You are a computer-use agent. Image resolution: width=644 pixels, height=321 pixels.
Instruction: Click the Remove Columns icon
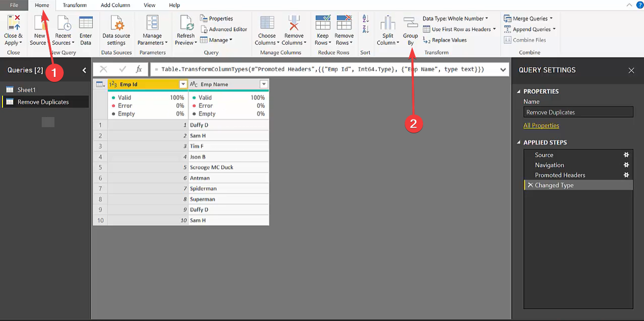tap(293, 23)
